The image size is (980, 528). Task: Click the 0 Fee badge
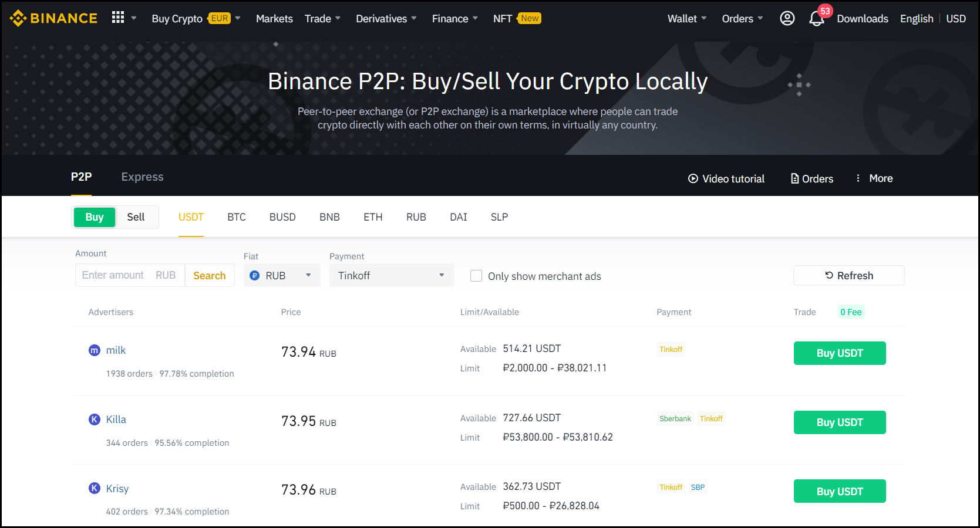(851, 312)
